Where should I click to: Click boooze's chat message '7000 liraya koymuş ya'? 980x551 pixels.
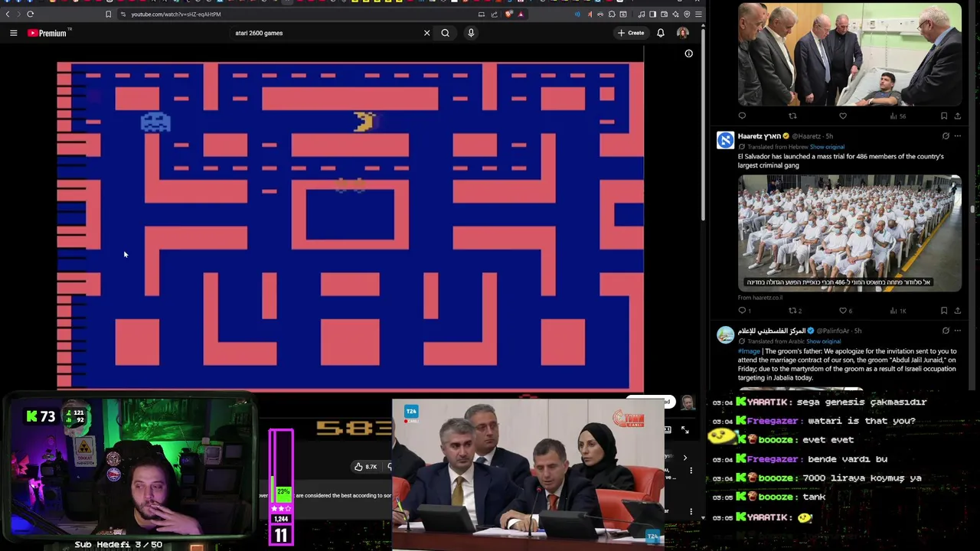pyautogui.click(x=861, y=478)
